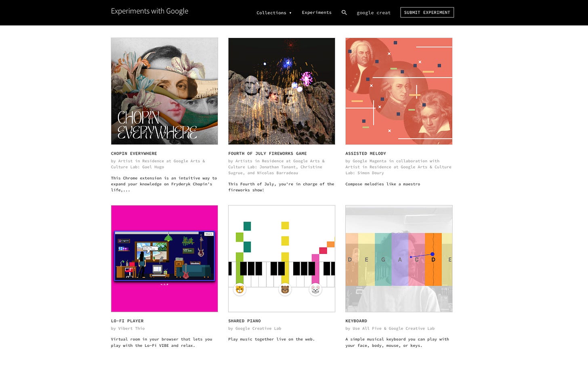The image size is (588, 367).
Task: Go to the Experiments nav link
Action: [x=317, y=13]
